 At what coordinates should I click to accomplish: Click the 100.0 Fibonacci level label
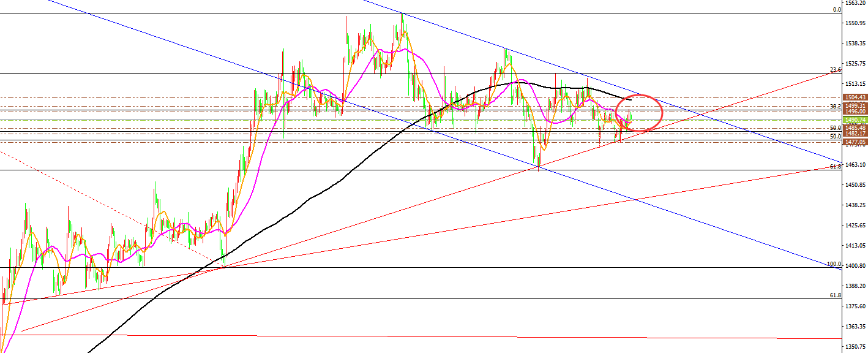pos(834,264)
